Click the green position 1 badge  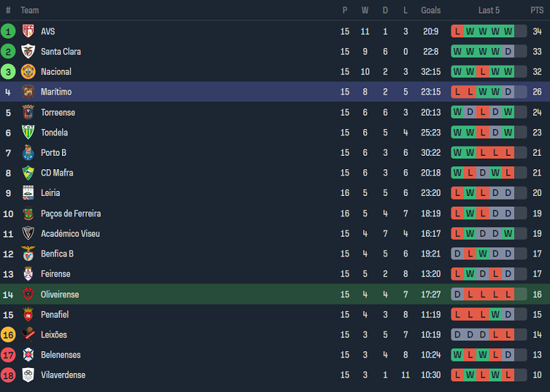click(x=8, y=31)
